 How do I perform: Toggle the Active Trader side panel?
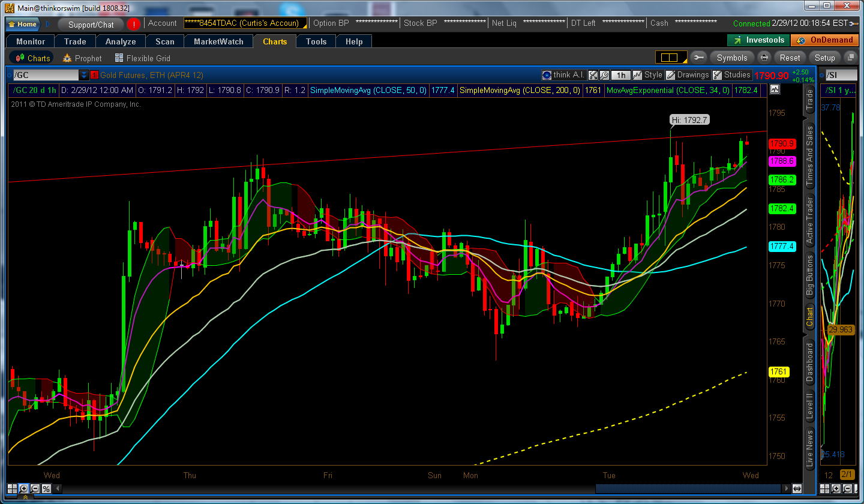click(x=809, y=220)
